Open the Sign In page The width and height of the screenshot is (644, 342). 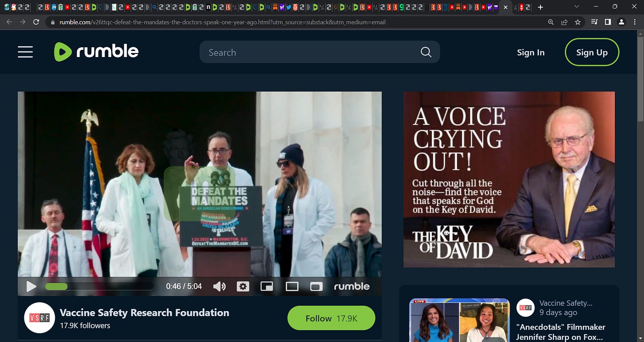coord(531,52)
